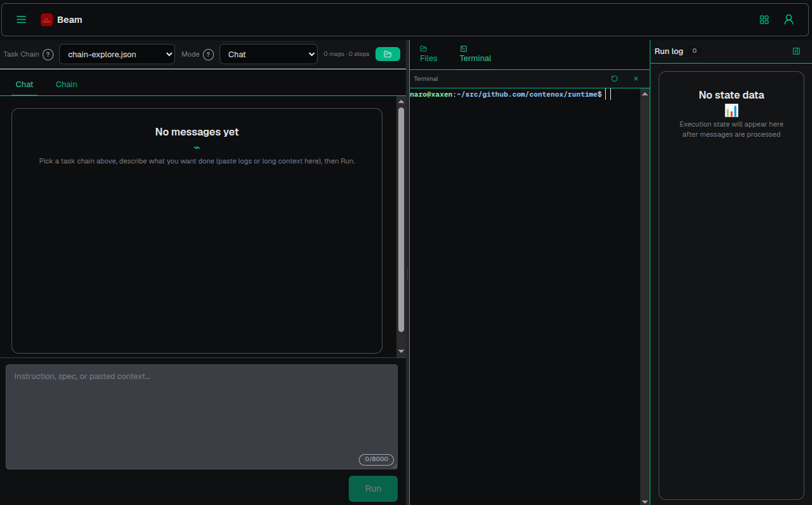
Task: Click the Run log state chart icon
Action: coord(731,110)
